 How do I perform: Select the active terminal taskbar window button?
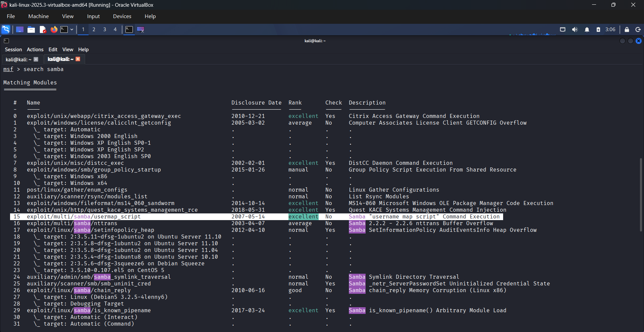tap(129, 29)
